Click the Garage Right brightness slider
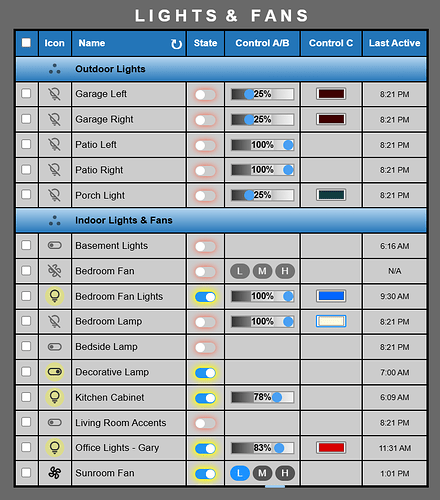 click(x=263, y=120)
